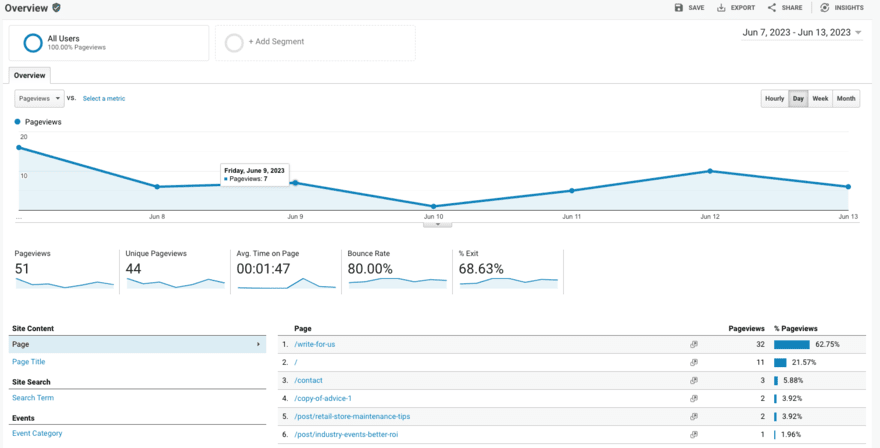Click the external link icon for /contact
Screen dimensions: 880x448
693,380
